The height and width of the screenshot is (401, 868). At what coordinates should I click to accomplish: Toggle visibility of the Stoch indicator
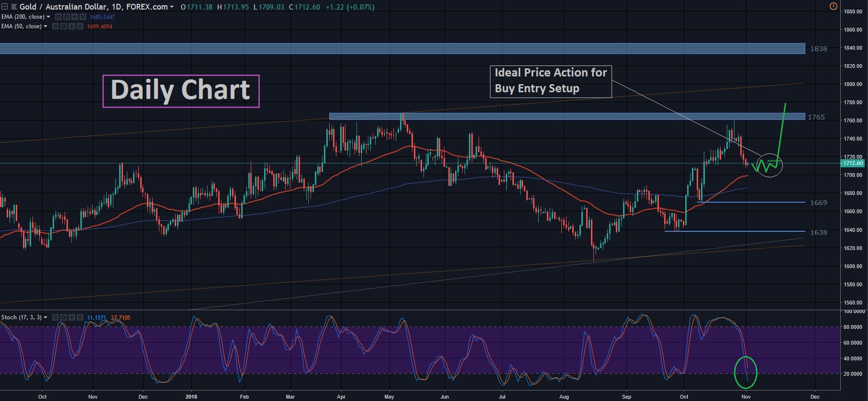click(55, 317)
